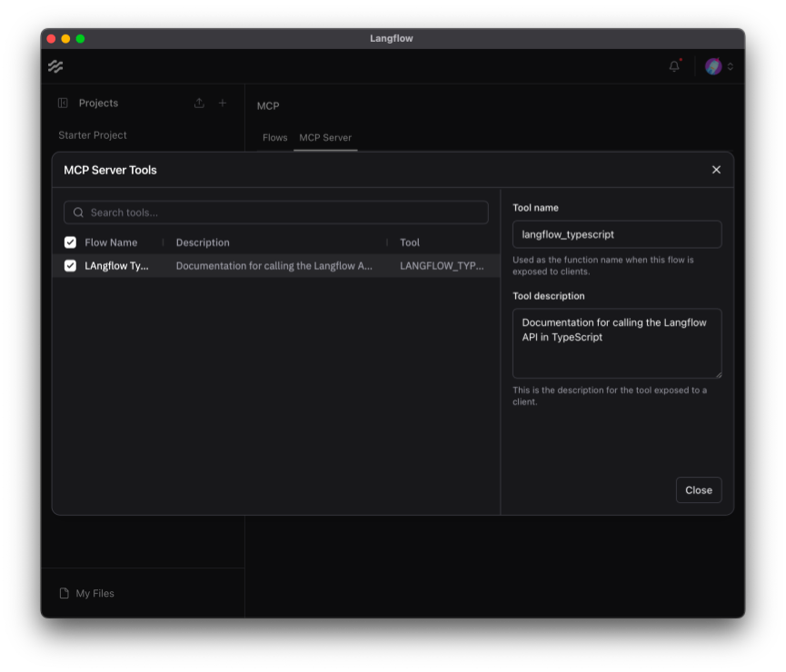Click the upload icon in Projects header
This screenshot has height=672, width=786.
[199, 103]
